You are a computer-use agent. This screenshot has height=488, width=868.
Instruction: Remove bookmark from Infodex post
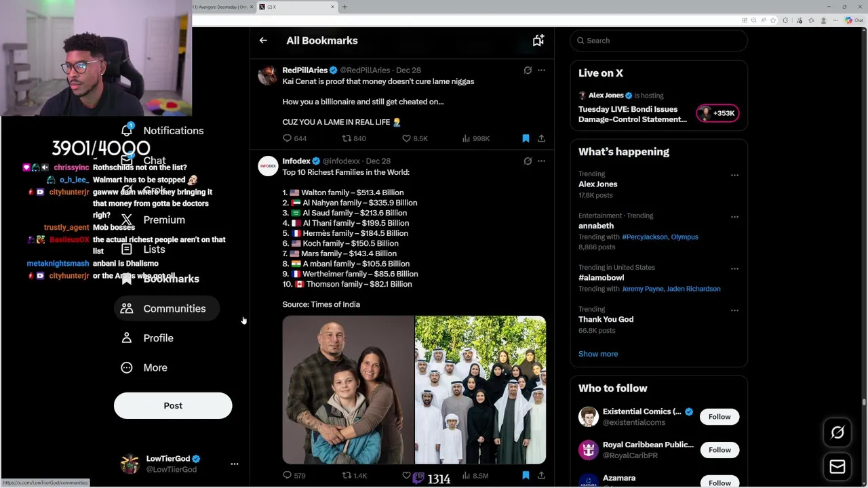(526, 476)
